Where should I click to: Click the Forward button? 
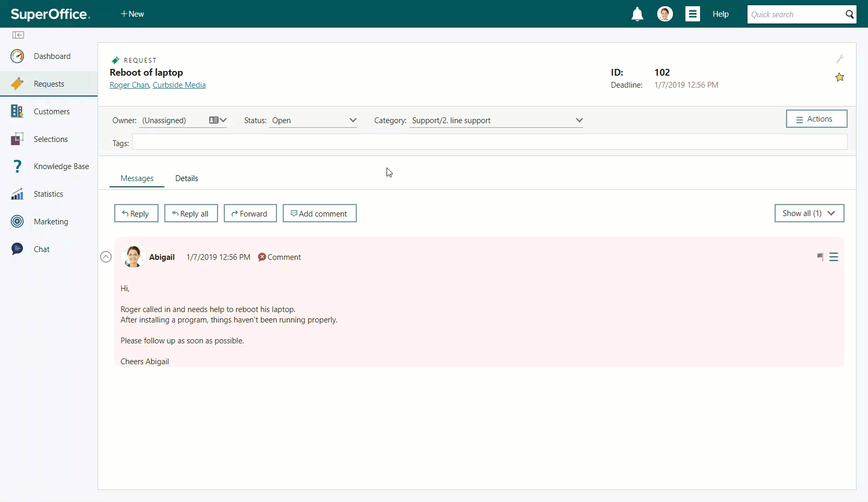[250, 213]
